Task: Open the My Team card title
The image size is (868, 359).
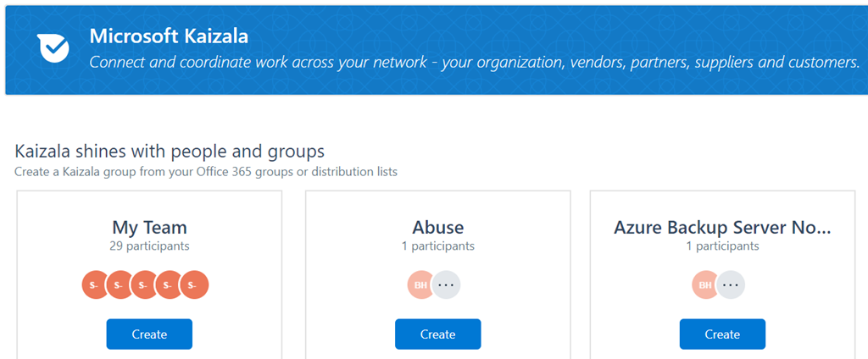Action: point(149,228)
